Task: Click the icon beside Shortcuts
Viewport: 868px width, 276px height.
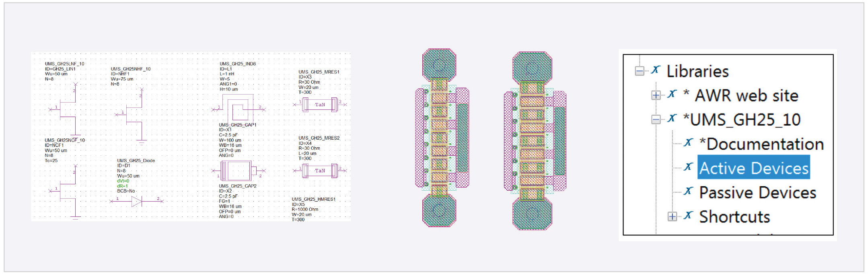Action: (689, 215)
